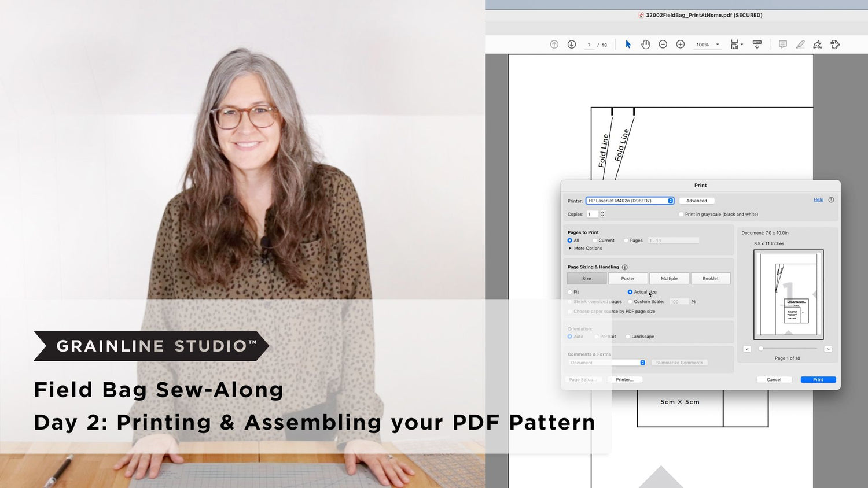Choose the Actual size radio button
Viewport: 868px width, 488px height.
(x=630, y=292)
